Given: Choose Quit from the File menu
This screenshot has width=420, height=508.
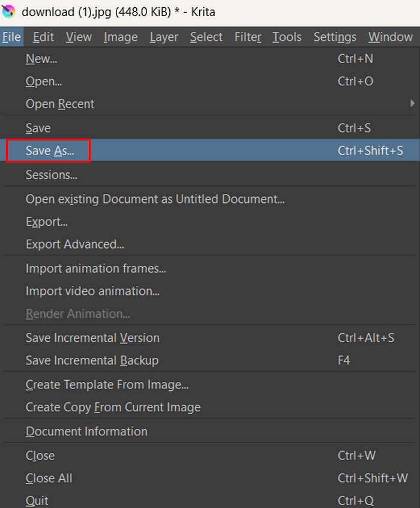Looking at the screenshot, I should pyautogui.click(x=210, y=500).
